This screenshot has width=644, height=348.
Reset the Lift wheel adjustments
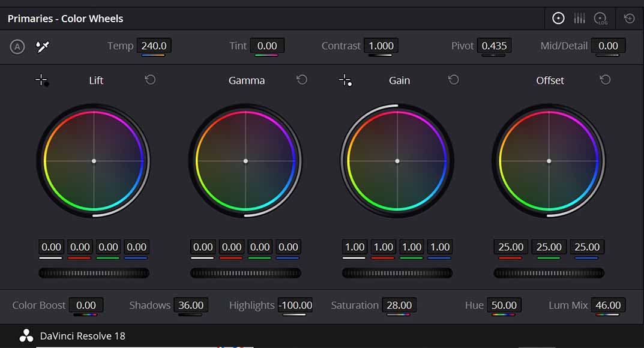150,79
